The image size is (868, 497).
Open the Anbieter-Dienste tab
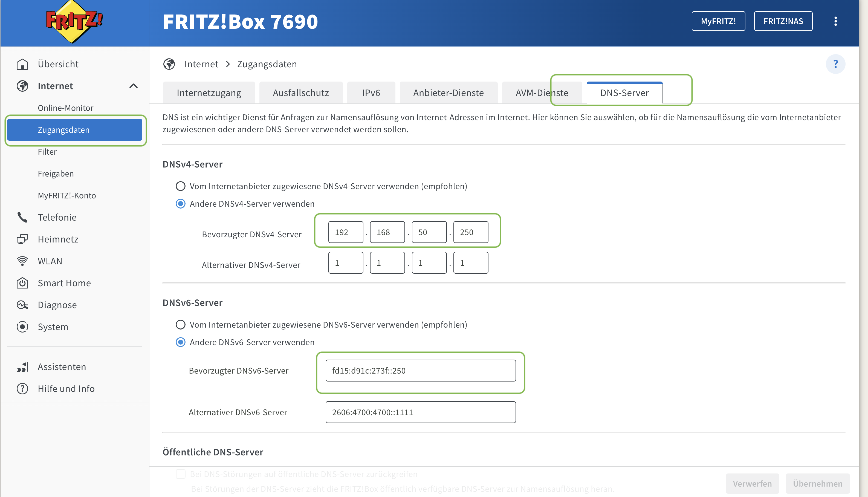click(x=448, y=93)
